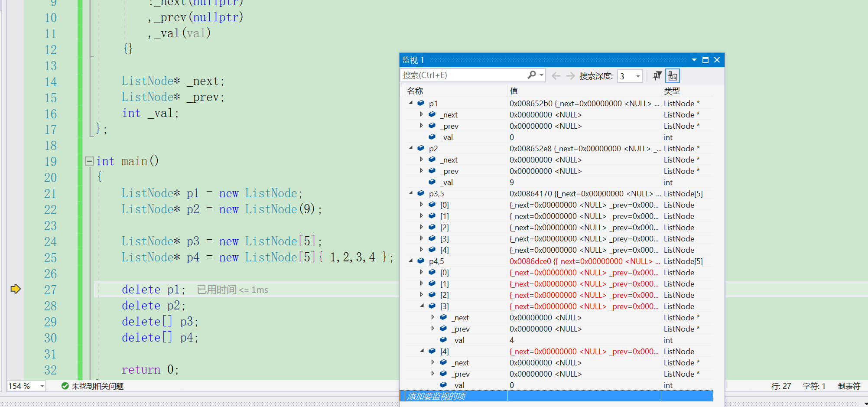Expand the _next member under p1

(x=421, y=114)
